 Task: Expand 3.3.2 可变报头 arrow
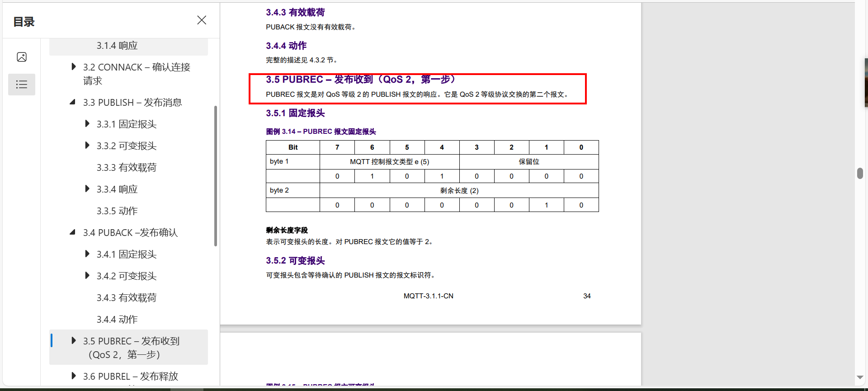coord(87,145)
